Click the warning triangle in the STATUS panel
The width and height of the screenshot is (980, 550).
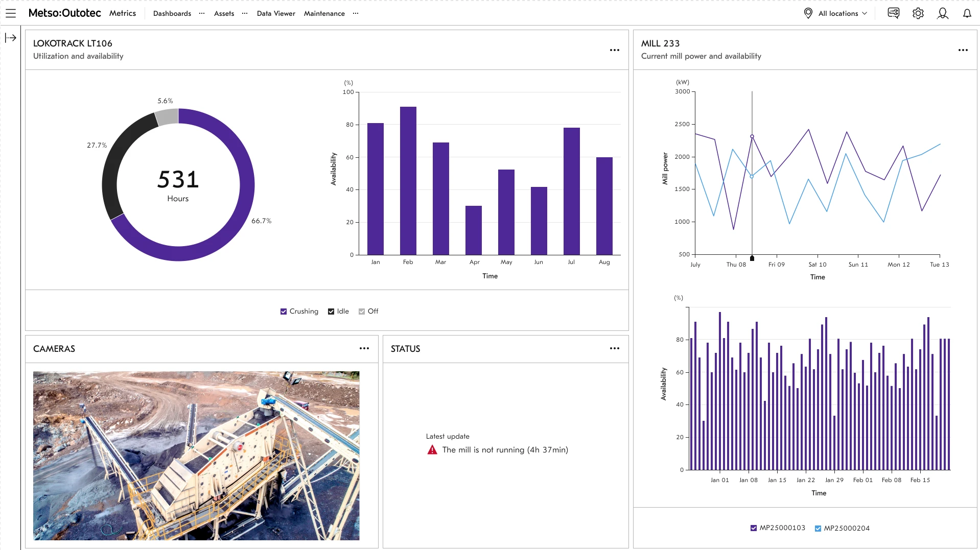[432, 449]
